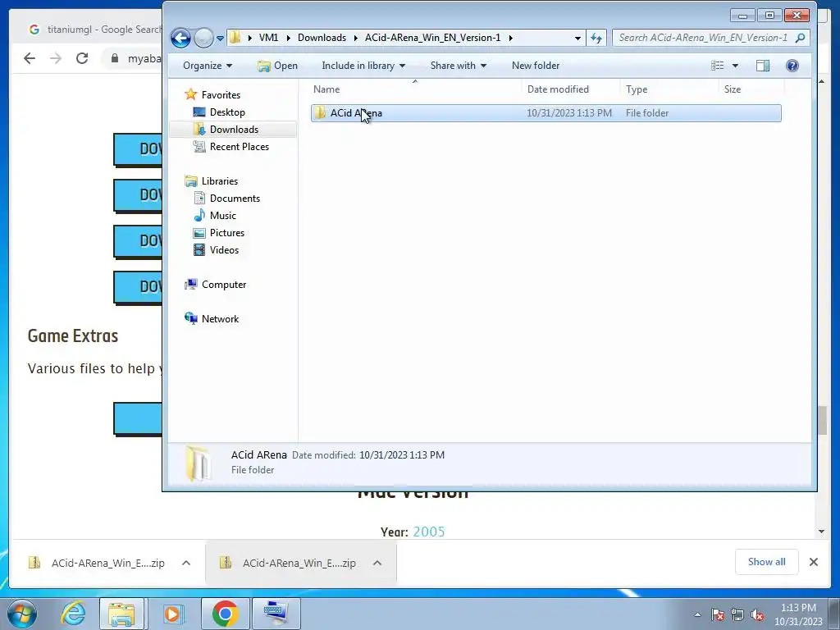The width and height of the screenshot is (840, 630).
Task: Open the second download's options chevron
Action: (377, 563)
